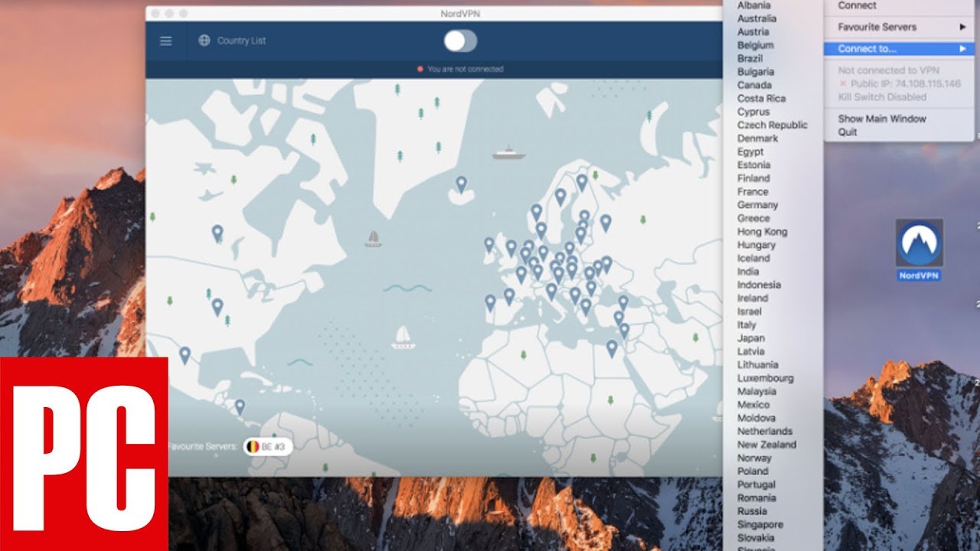Expand Favourite Servers submenu arrow
This screenshot has width=980, height=551.
coord(962,27)
